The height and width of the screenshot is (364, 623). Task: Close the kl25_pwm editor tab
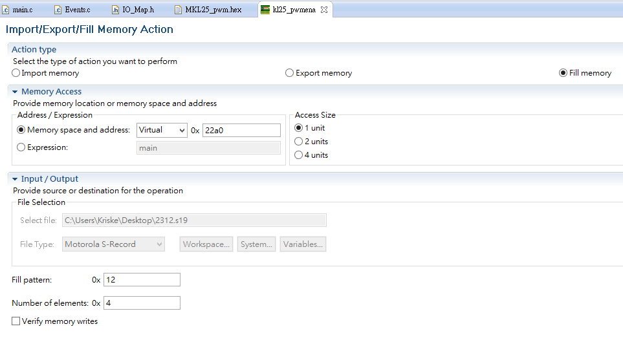[x=324, y=10]
